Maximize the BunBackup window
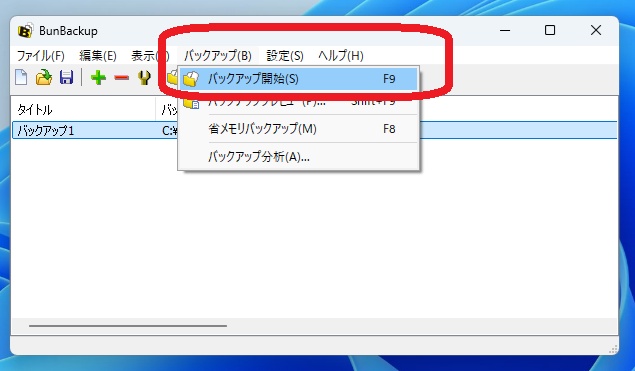Viewport: 635px width, 371px height. 550,30
